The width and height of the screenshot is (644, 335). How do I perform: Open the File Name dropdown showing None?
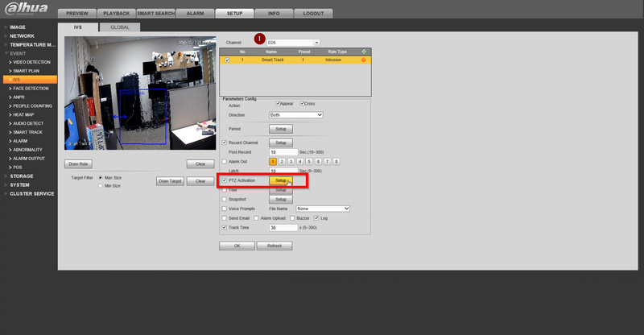(x=323, y=209)
